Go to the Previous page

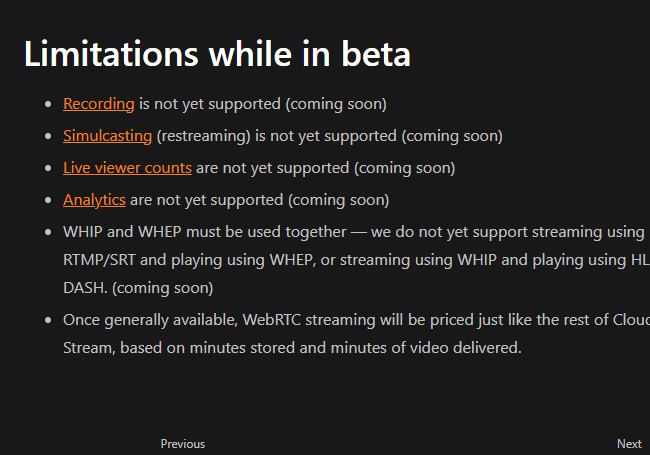(x=183, y=444)
